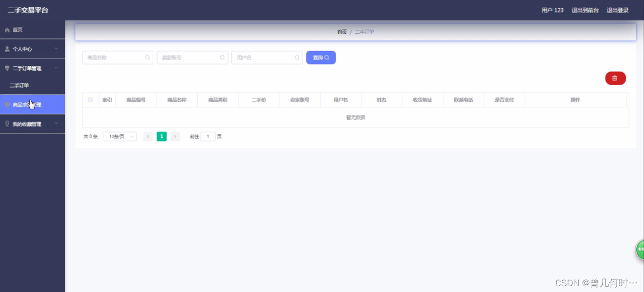Focus the 用户名 search input

(x=267, y=58)
